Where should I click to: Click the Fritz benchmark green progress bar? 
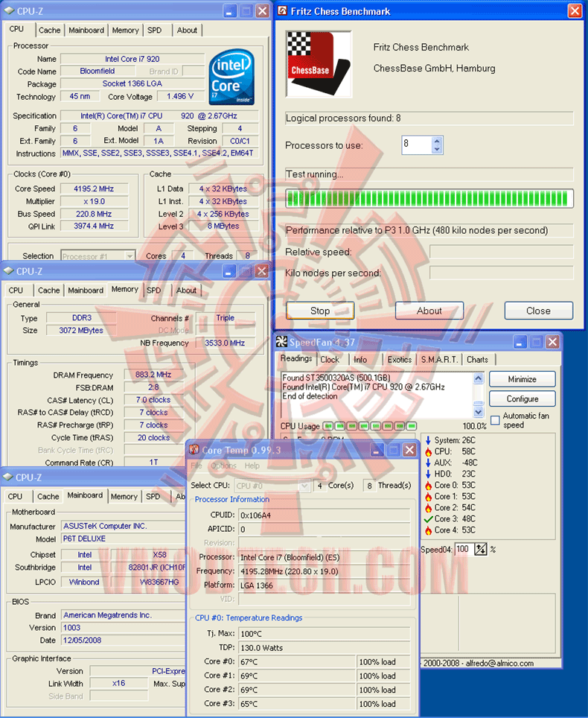(x=429, y=199)
